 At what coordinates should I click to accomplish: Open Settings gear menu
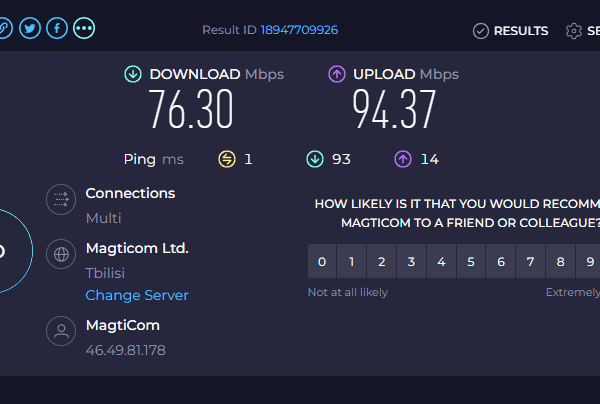583,31
